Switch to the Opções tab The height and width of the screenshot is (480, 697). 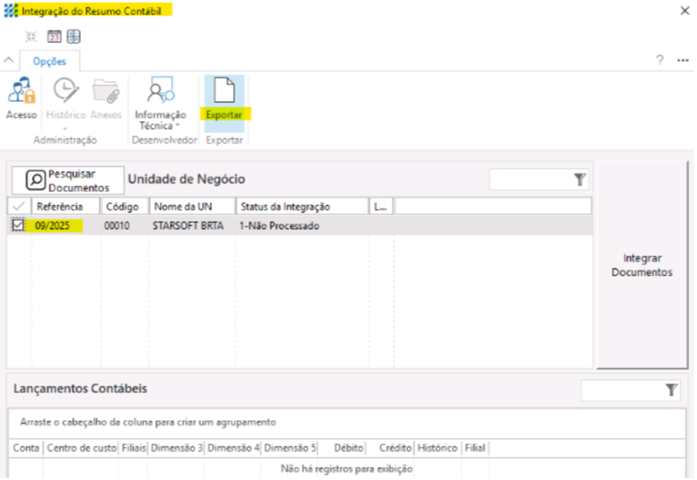tap(49, 61)
